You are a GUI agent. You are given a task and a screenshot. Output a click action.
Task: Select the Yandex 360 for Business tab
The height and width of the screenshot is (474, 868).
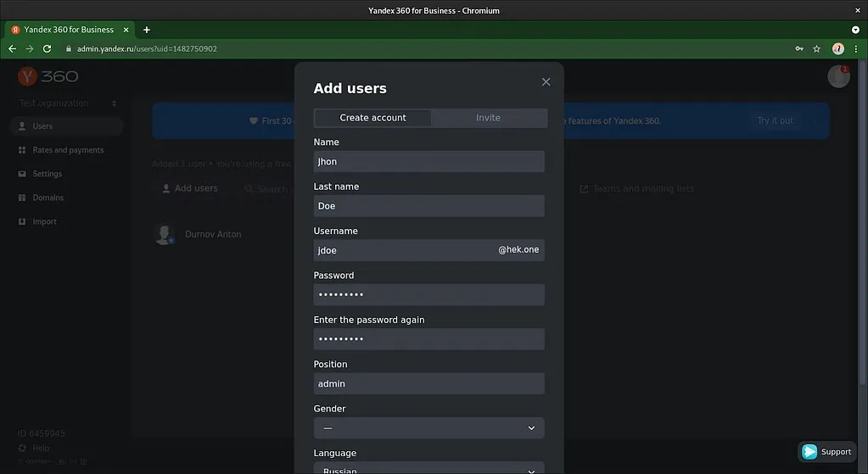70,30
